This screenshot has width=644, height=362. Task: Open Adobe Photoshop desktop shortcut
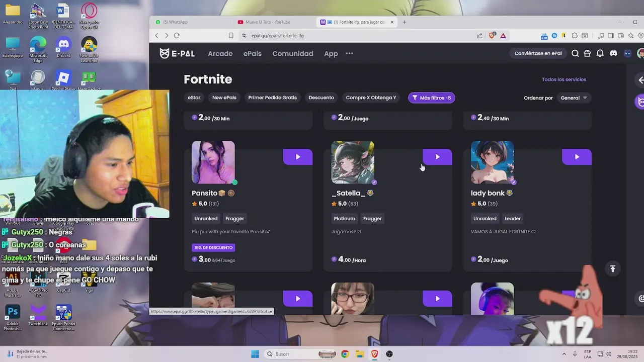(13, 317)
